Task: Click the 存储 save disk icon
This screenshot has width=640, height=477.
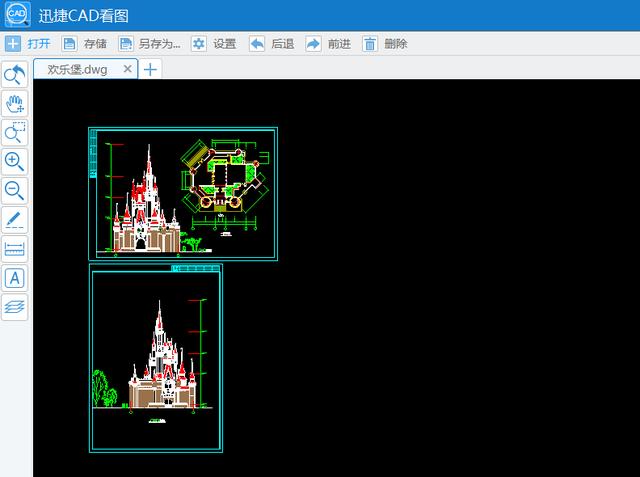Action: click(69, 44)
